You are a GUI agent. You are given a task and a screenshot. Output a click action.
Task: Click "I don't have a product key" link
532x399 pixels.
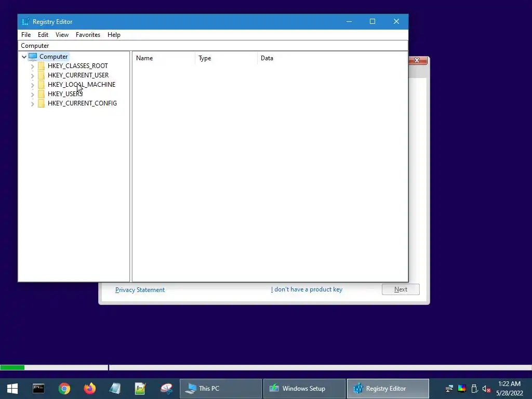[x=307, y=289]
